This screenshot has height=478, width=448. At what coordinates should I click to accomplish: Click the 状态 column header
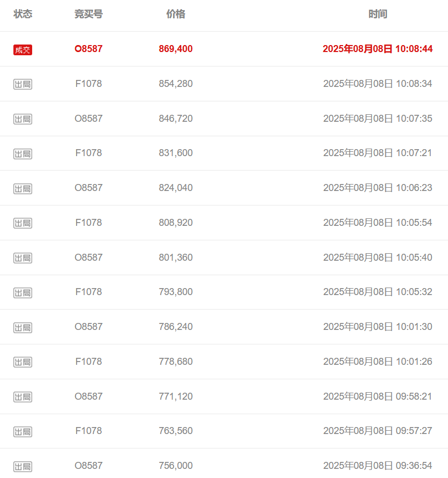click(x=23, y=14)
